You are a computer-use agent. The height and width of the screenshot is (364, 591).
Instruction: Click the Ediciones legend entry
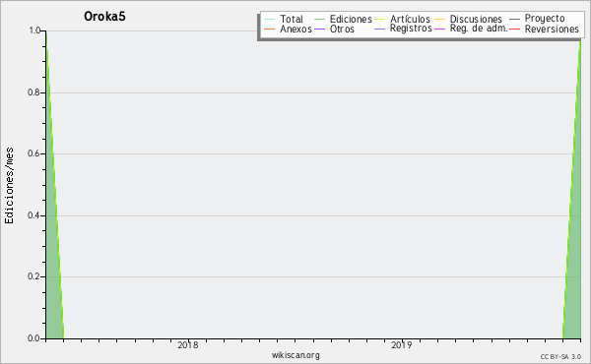click(343, 19)
